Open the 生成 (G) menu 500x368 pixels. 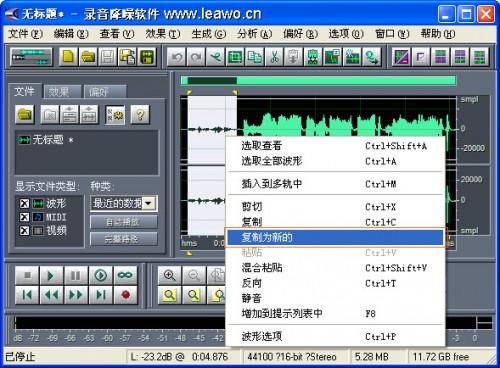pyautogui.click(x=209, y=34)
